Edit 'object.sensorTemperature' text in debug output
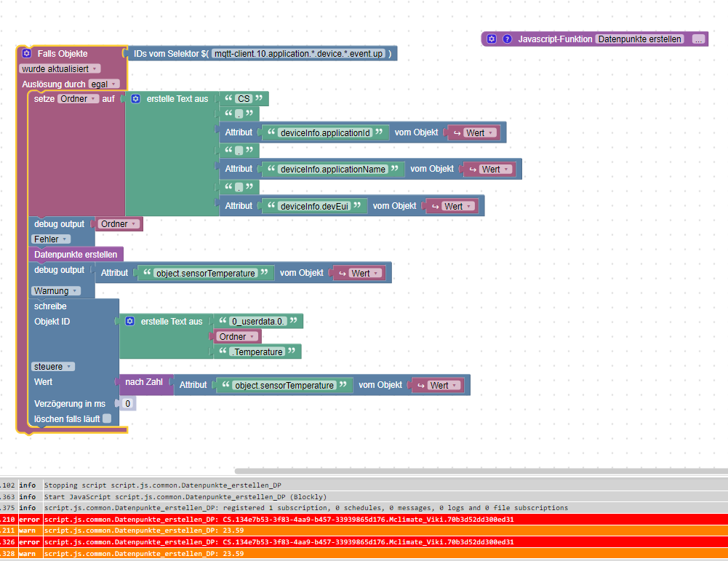The height and width of the screenshot is (564, 728). tap(206, 273)
